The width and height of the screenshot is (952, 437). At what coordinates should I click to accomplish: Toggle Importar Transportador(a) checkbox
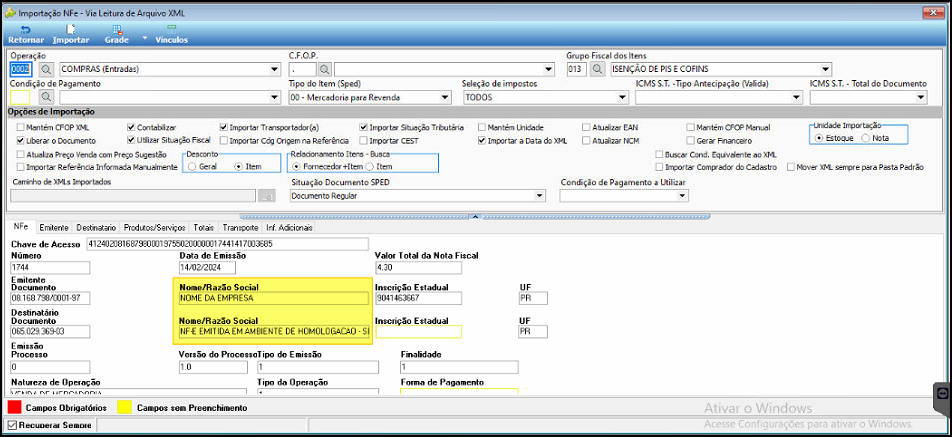pyautogui.click(x=223, y=127)
